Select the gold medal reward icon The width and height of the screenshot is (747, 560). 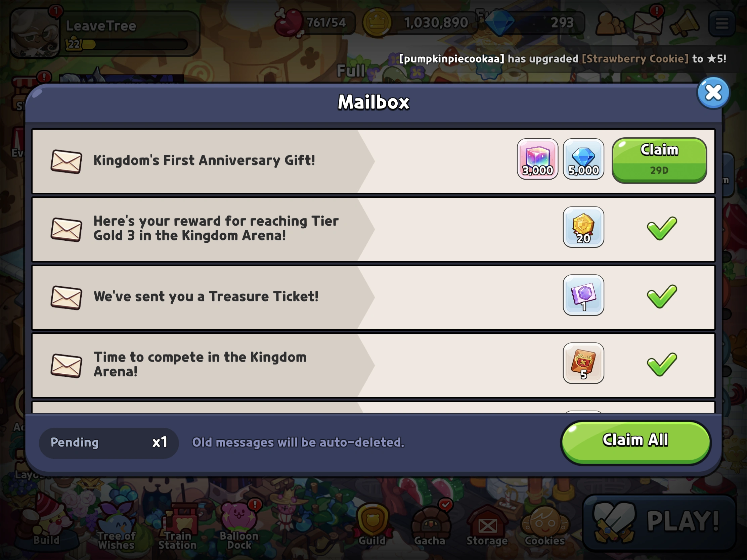[x=583, y=227]
